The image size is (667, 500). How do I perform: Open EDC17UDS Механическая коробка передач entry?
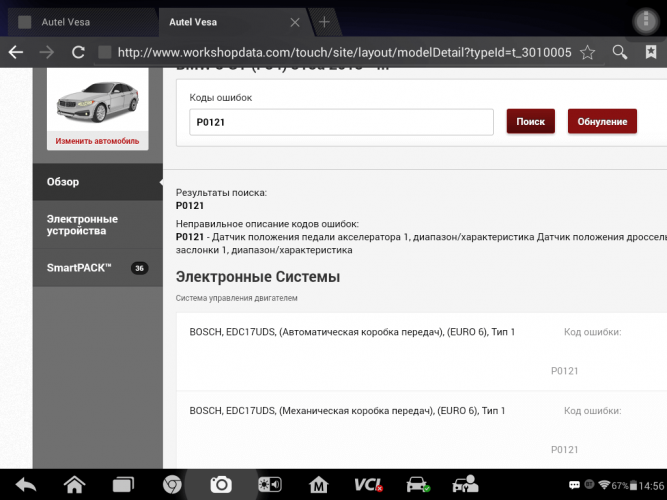click(x=347, y=411)
